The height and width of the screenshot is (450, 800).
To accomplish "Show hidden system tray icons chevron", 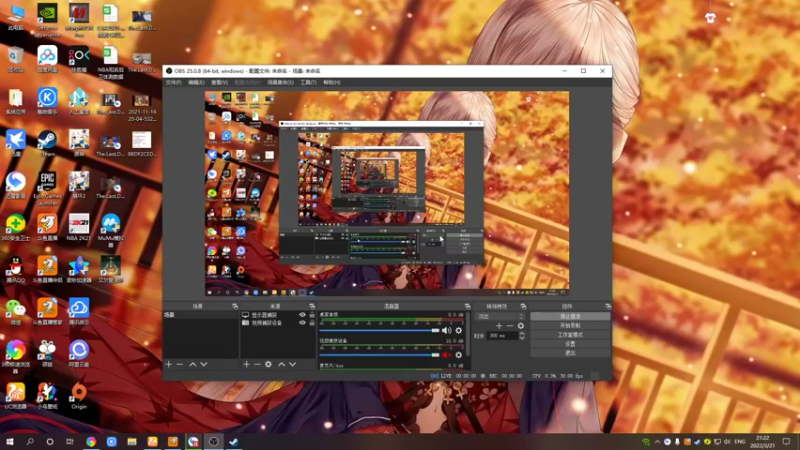I will tap(657, 442).
